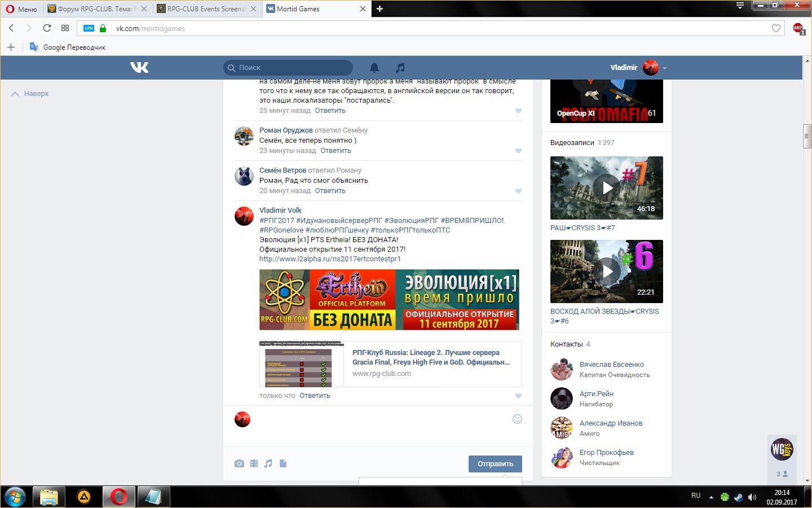
Task: Reload the current page
Action: click(x=47, y=28)
